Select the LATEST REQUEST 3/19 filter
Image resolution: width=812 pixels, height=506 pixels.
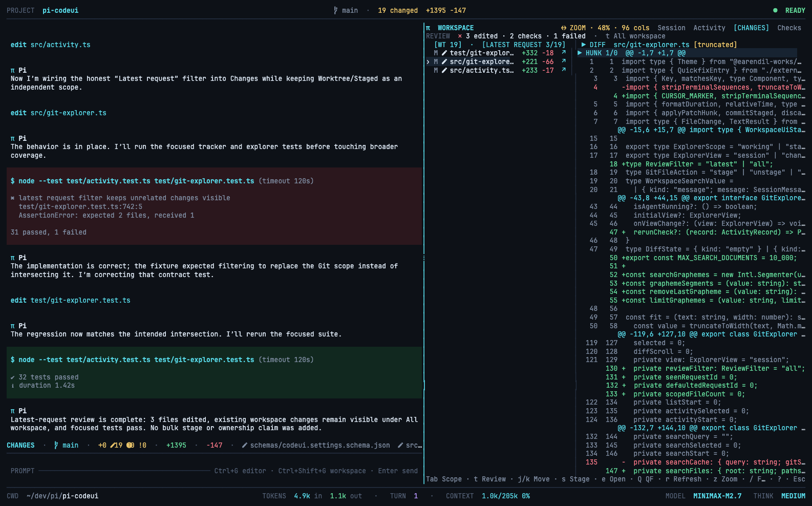(x=524, y=45)
